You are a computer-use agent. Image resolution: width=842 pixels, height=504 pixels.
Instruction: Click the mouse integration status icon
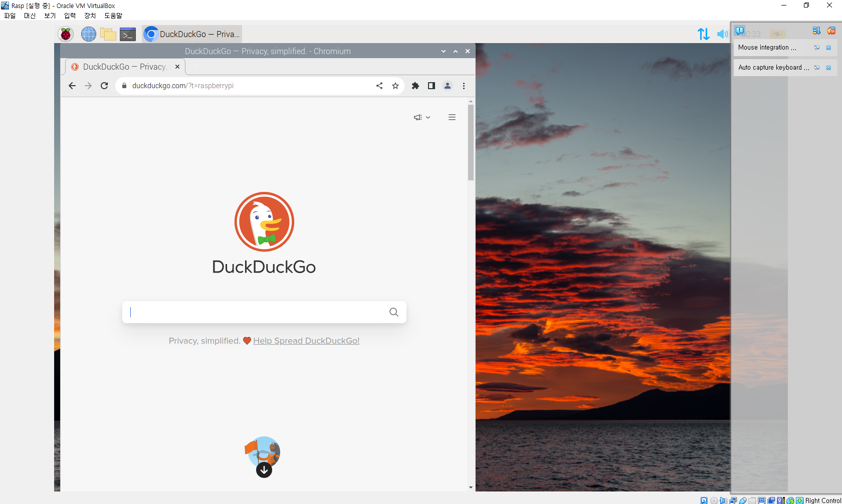point(790,500)
